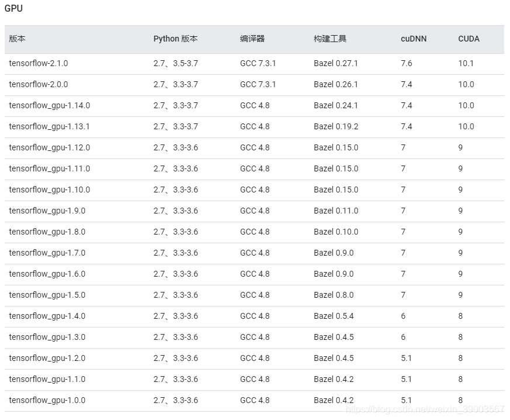Select the tensorflow_gpu-1.7.0 cell
Image resolution: width=510 pixels, height=420 pixels.
click(x=47, y=253)
